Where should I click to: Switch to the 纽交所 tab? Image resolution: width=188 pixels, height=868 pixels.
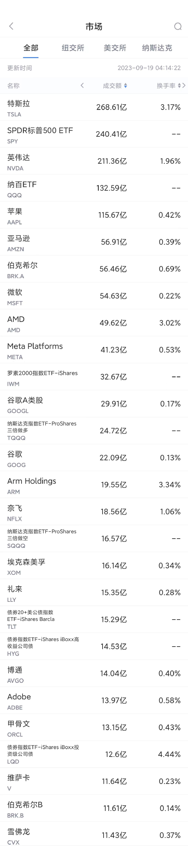(73, 48)
